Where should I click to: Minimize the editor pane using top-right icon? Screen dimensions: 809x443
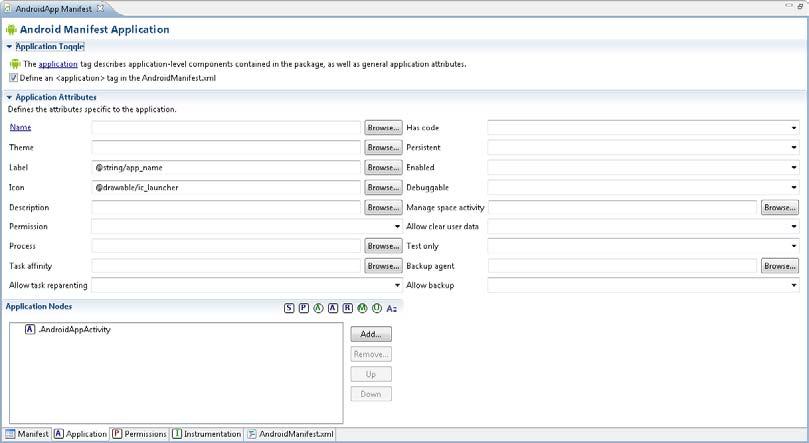tap(789, 6)
